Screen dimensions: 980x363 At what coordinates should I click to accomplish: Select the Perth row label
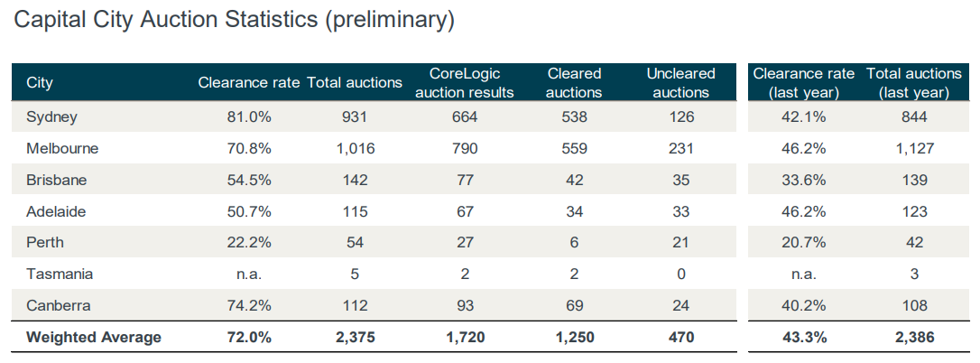45,242
